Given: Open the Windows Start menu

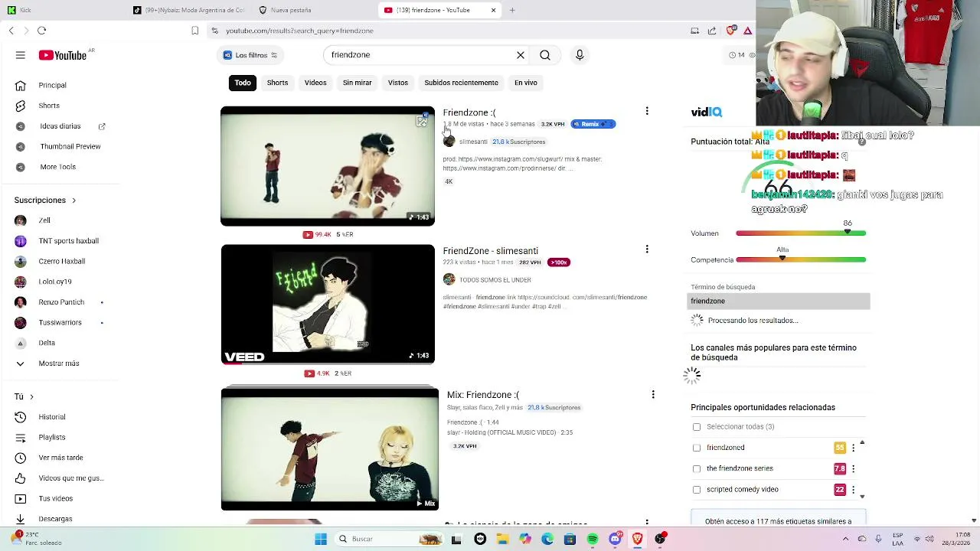Looking at the screenshot, I should [321, 539].
